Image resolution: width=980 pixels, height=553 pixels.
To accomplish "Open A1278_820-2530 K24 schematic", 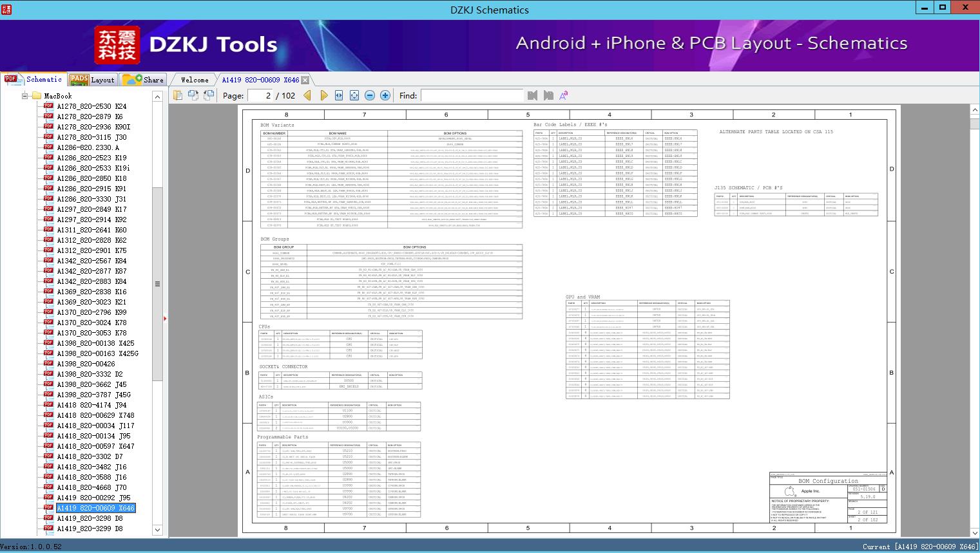I will click(91, 106).
